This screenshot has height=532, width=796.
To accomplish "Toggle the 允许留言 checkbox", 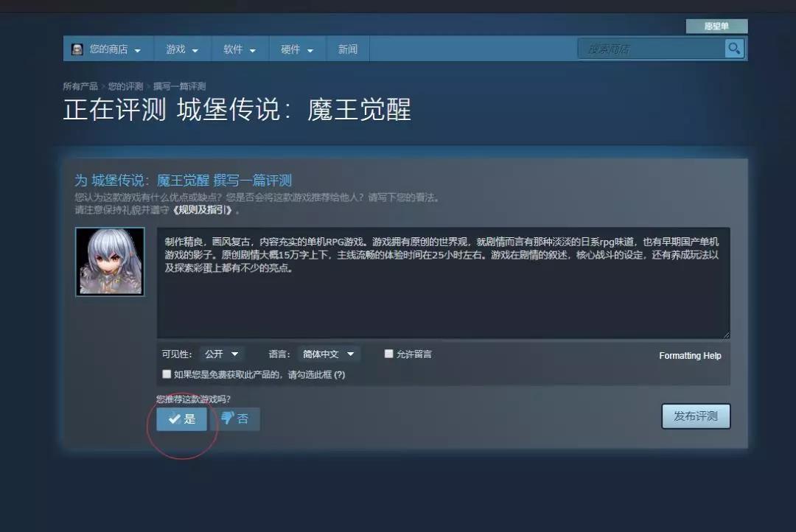I will 389,354.
